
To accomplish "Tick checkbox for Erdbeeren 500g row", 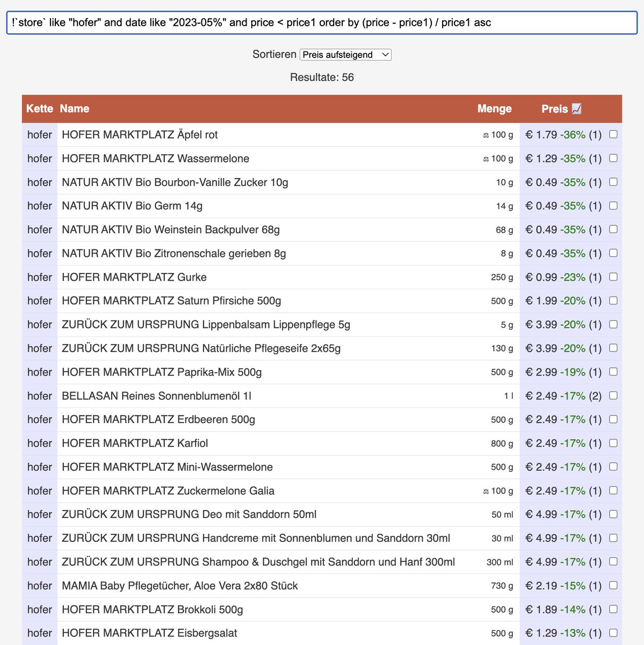I will pyautogui.click(x=613, y=419).
